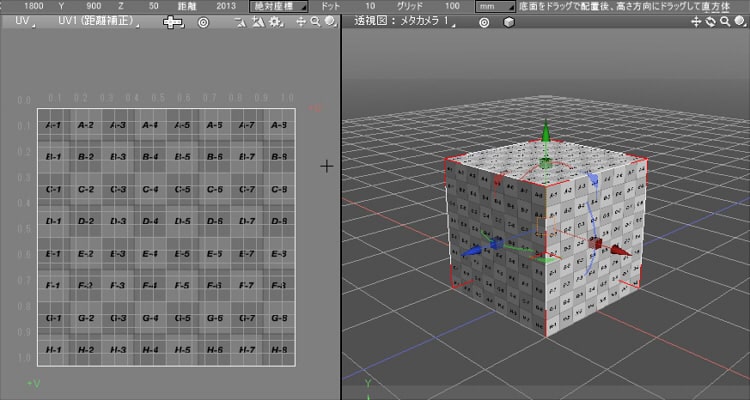
Task: Click the ドット value field showing 10
Action: (x=370, y=6)
